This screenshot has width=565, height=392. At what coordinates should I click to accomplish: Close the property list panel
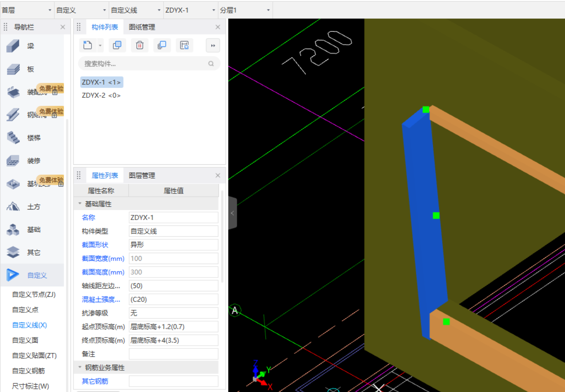[218, 175]
